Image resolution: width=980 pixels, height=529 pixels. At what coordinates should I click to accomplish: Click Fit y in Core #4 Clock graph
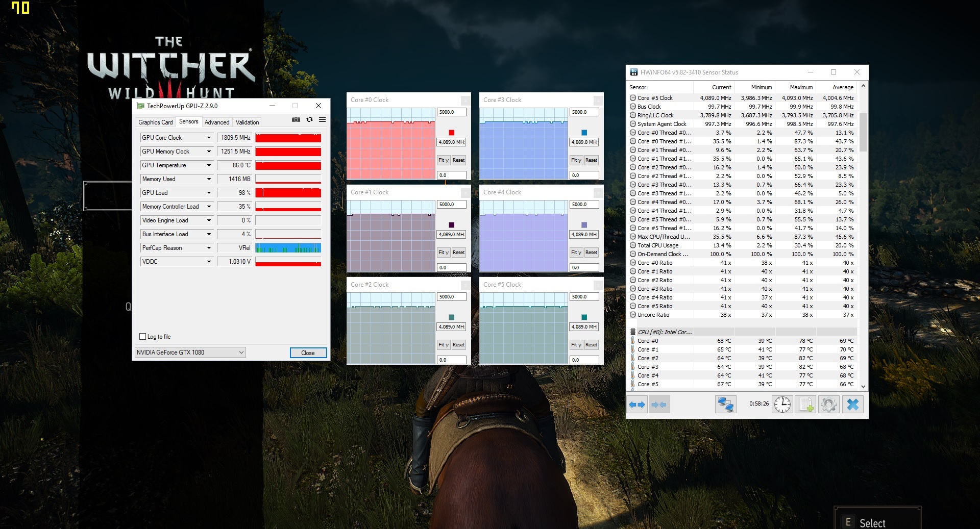[576, 253]
